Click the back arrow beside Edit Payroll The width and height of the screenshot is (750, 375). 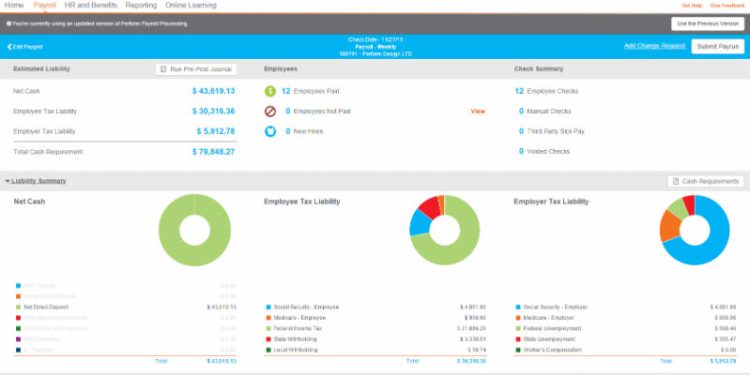(x=9, y=47)
